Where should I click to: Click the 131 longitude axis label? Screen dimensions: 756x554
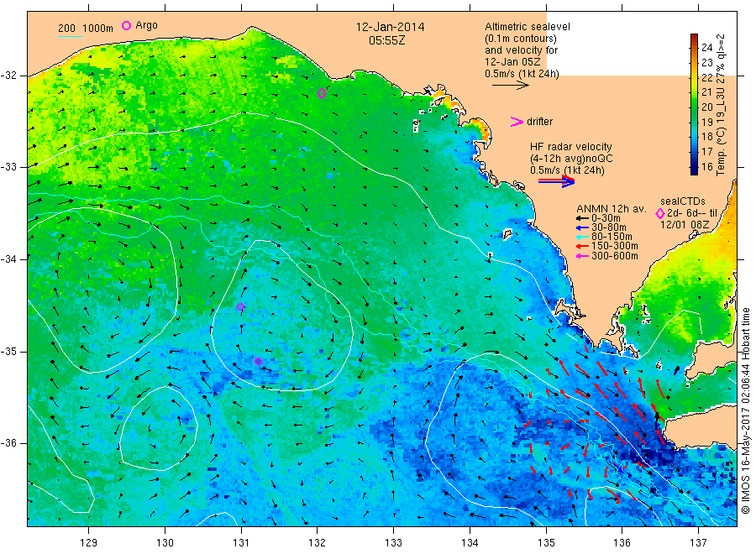(x=241, y=543)
